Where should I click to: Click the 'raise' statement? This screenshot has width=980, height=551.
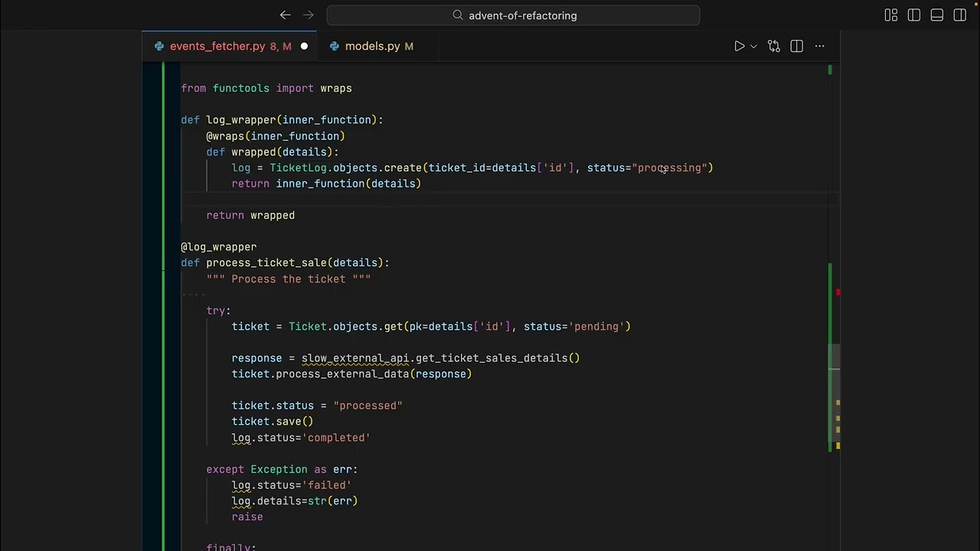[247, 517]
